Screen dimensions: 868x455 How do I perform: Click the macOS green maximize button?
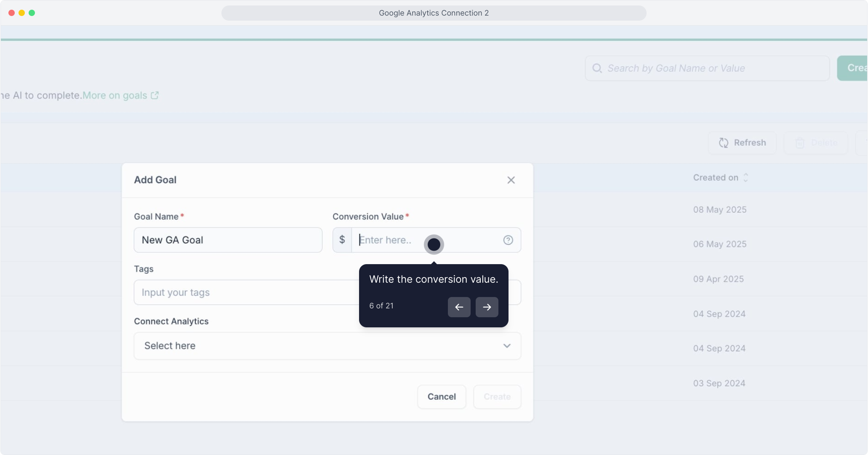point(32,13)
